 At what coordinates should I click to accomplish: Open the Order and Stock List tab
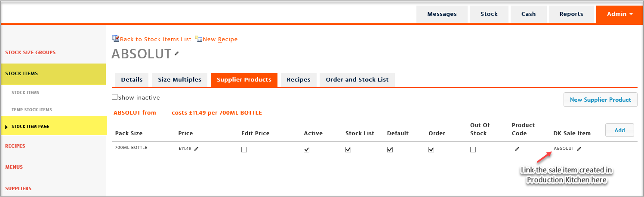[357, 80]
